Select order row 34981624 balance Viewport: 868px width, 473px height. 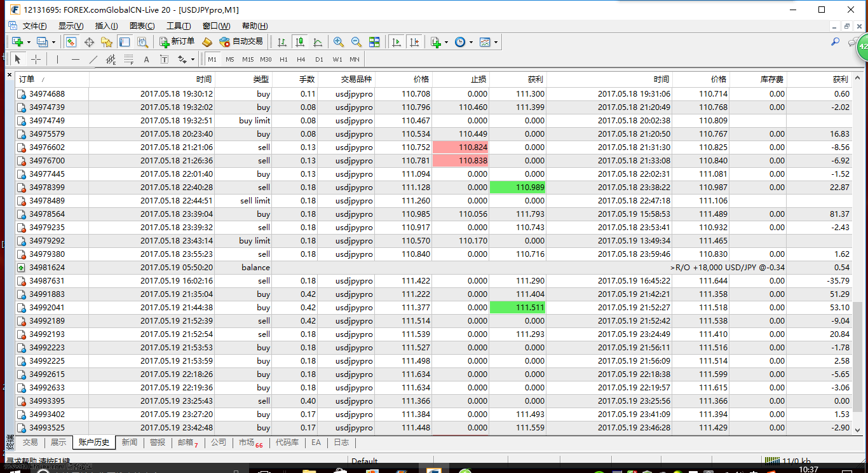pos(433,268)
